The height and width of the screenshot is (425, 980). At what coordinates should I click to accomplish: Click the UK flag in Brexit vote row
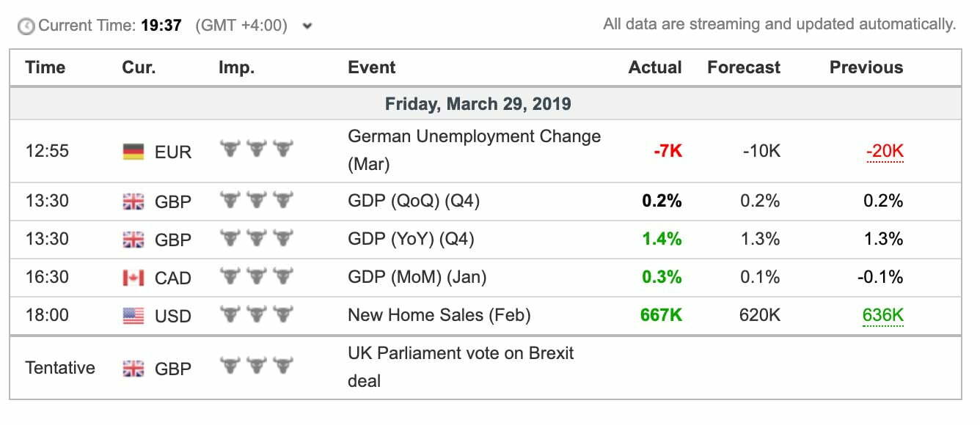click(134, 368)
